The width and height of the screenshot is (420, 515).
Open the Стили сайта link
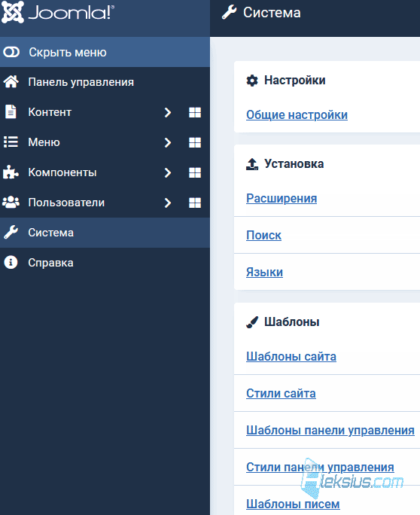click(x=281, y=393)
